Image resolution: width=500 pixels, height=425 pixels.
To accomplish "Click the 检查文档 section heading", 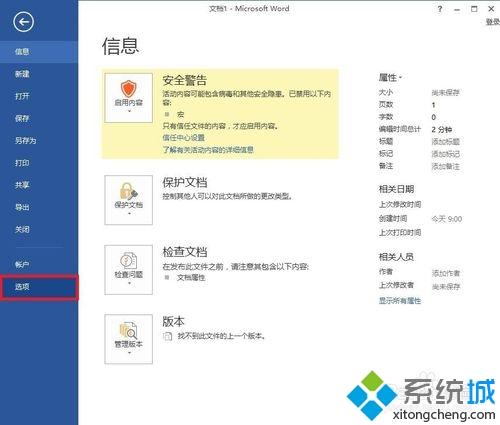I will click(x=185, y=252).
